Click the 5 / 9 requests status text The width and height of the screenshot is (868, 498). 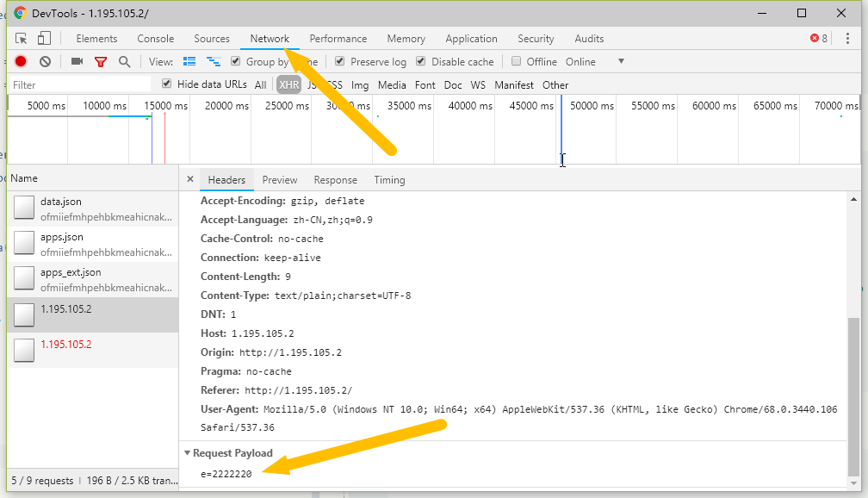[43, 480]
